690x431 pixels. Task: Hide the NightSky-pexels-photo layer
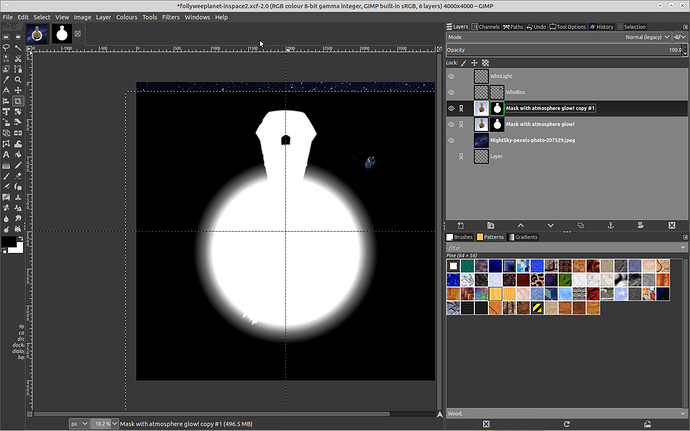coord(451,140)
